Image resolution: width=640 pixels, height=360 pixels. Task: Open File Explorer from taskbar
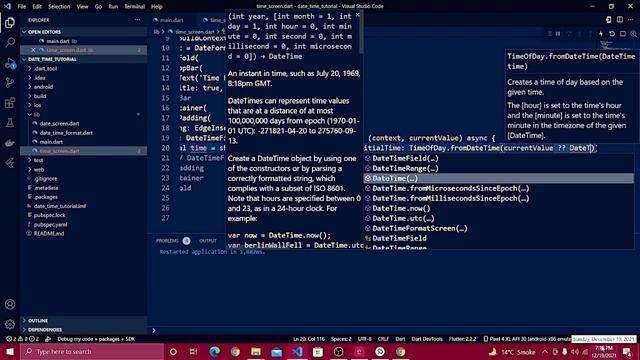(256, 351)
